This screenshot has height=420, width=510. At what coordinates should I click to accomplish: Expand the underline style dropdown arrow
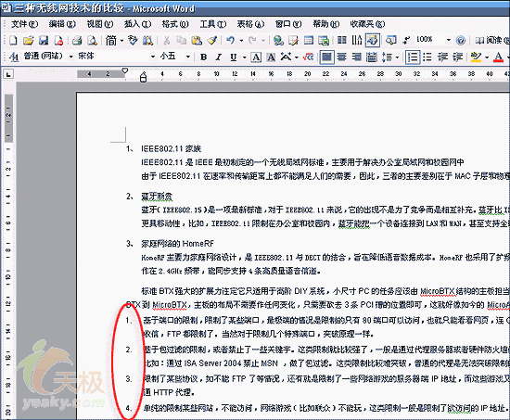pyautogui.click(x=244, y=57)
